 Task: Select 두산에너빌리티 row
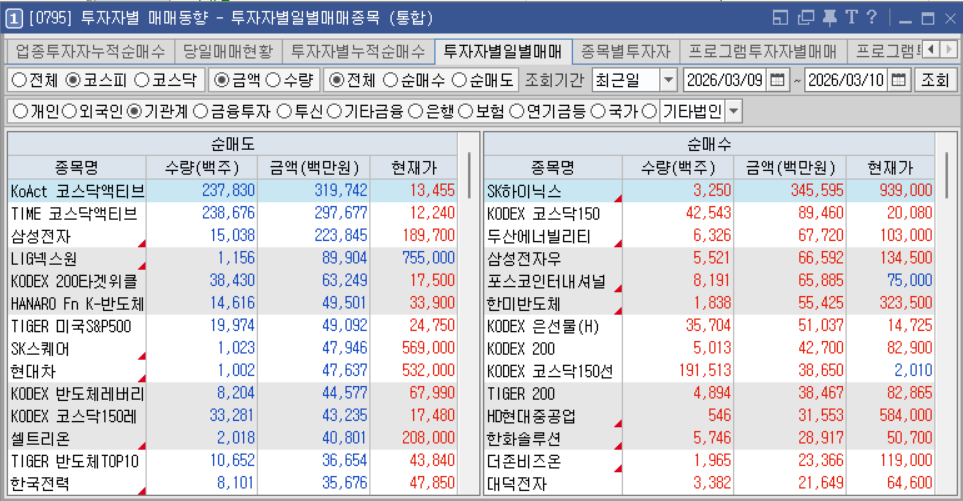point(709,236)
